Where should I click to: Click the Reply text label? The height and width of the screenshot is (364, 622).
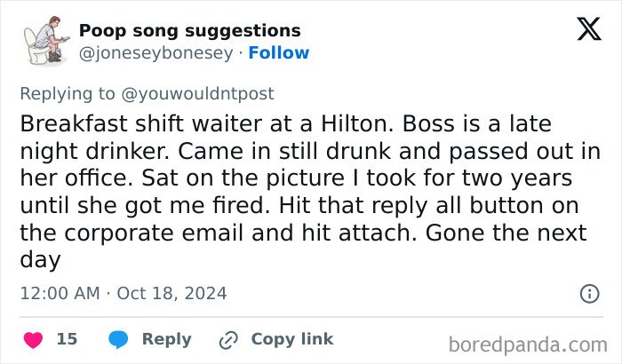(166, 339)
